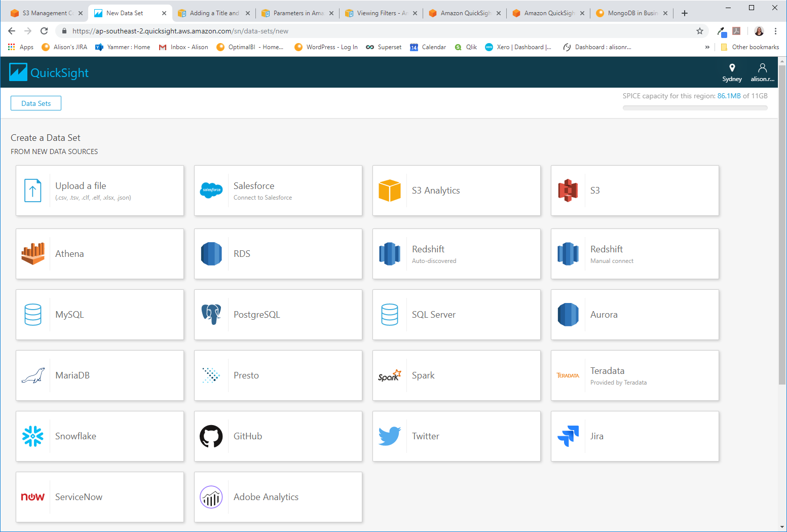The image size is (787, 532).
Task: Click the MySQL database cylinder icon
Action: [33, 315]
